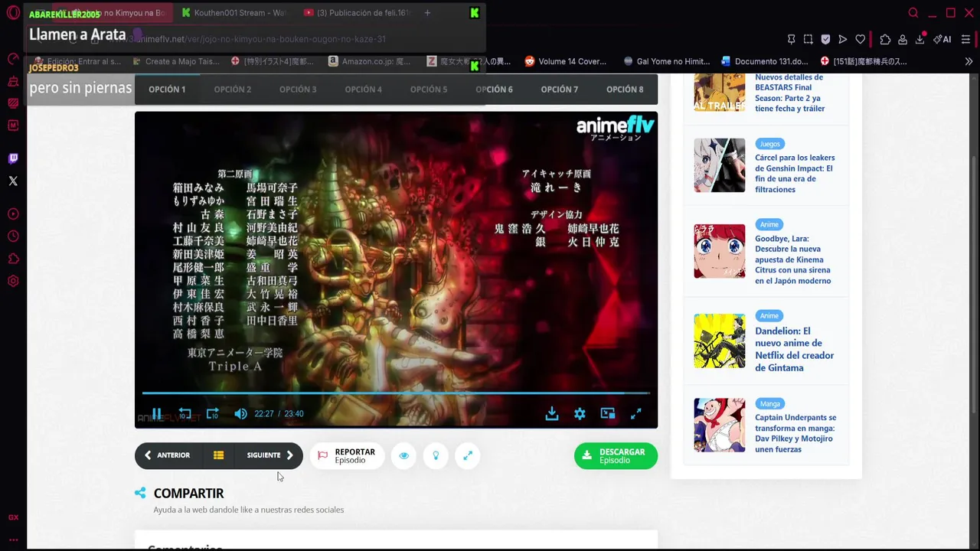Click Reportar Episodio button
980x551 pixels.
pyautogui.click(x=347, y=456)
